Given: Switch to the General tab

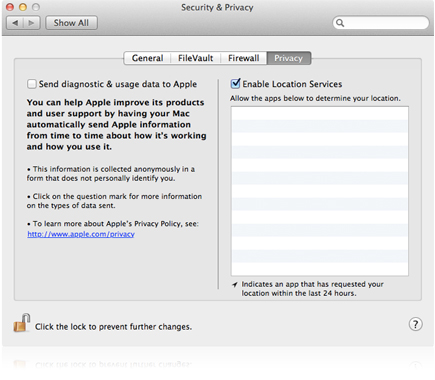Looking at the screenshot, I should 147,58.
